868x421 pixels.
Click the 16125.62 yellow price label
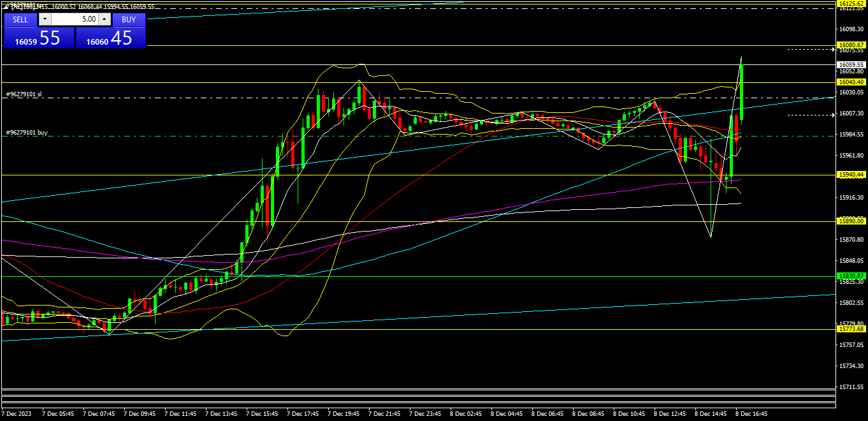pos(851,4)
